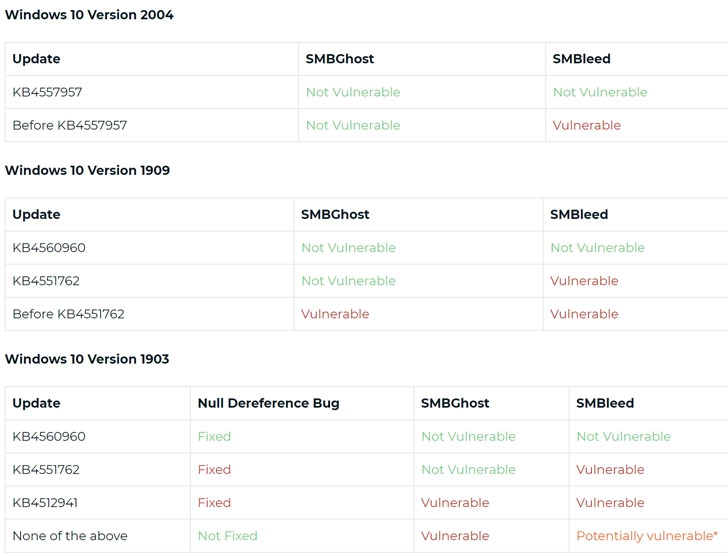Select the 'Before KB4557957' update cell
728x556 pixels.
tap(69, 125)
